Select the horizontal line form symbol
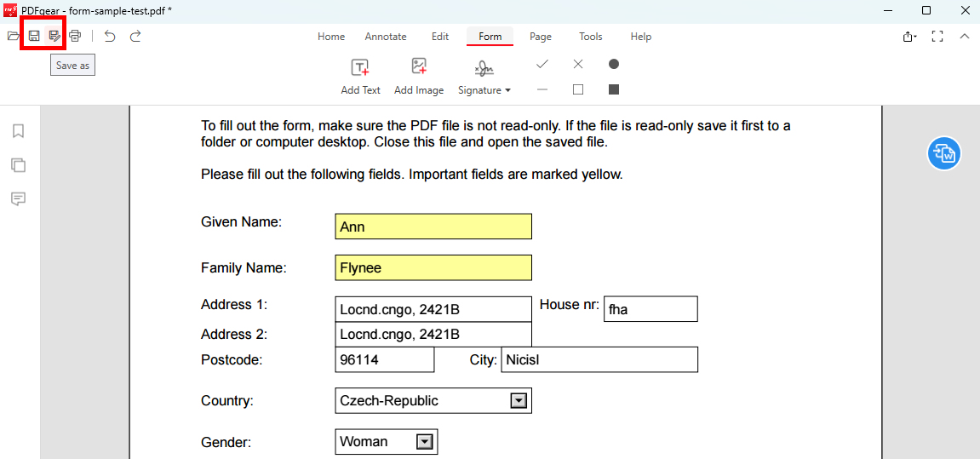 (542, 90)
